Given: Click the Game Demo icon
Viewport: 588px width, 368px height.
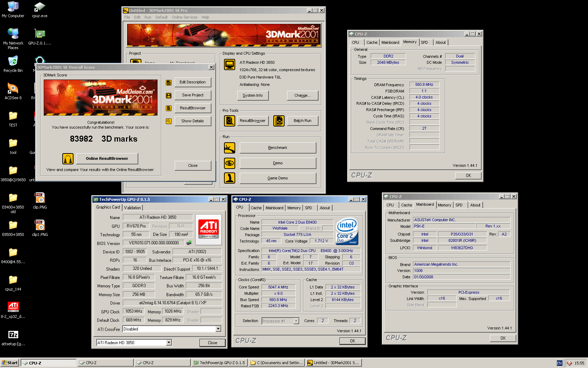Looking at the screenshot, I should tap(230, 178).
